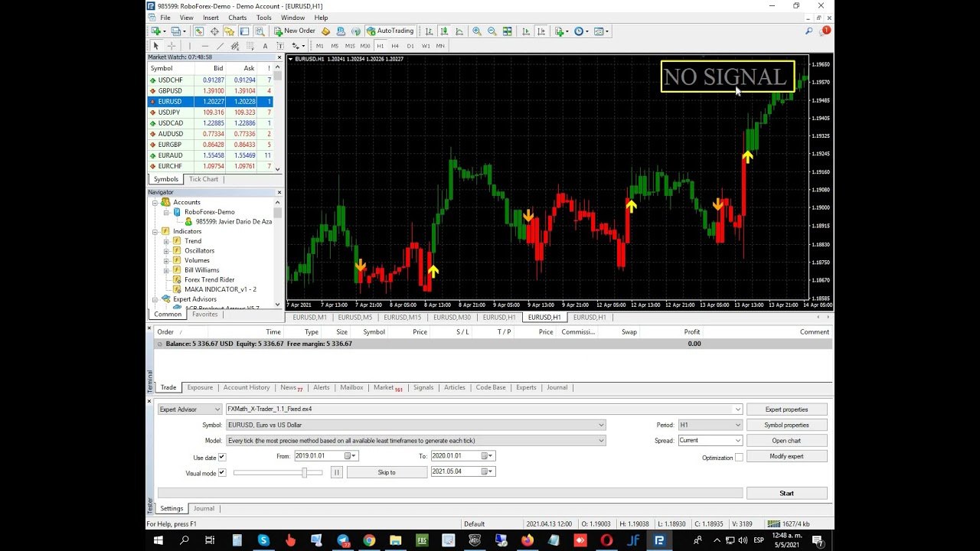Screen dimensions: 980x551
Task: Select the Fibonacci retracement tool
Action: pyautogui.click(x=250, y=46)
